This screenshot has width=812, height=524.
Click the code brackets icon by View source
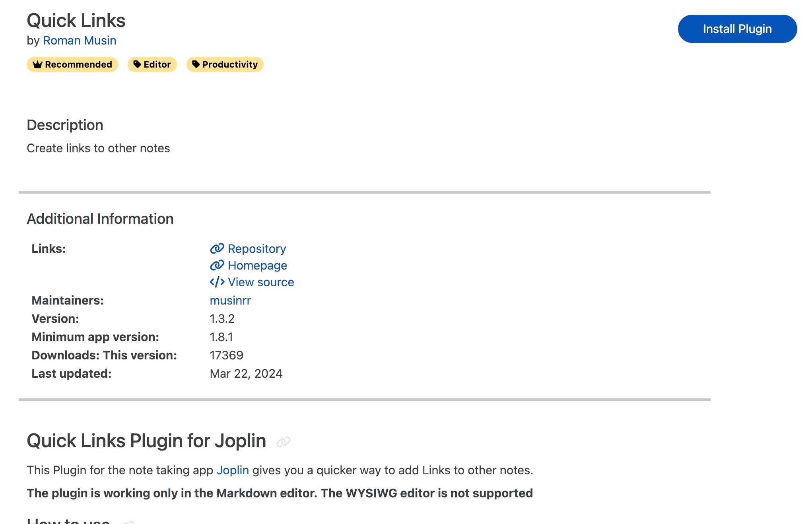click(x=217, y=282)
